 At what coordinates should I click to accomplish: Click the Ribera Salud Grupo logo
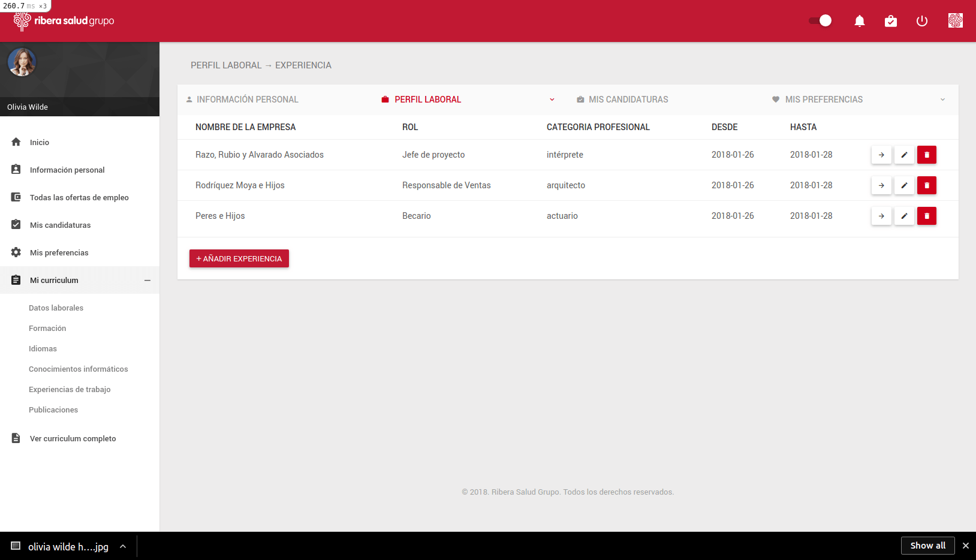(64, 21)
